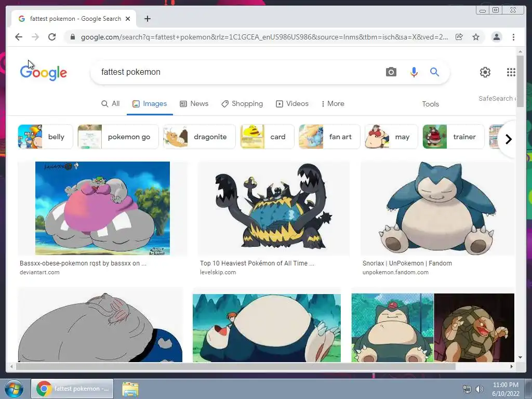Expand the More search options
532x399 pixels.
[332, 104]
